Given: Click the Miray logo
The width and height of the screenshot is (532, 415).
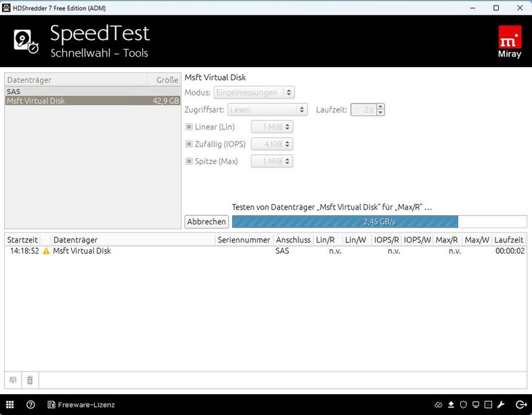Looking at the screenshot, I should click(510, 41).
